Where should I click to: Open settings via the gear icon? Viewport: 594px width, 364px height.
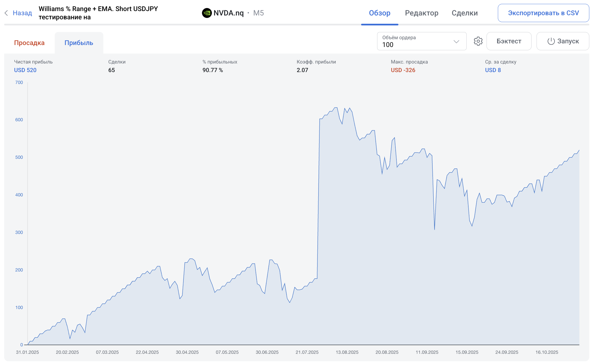pyautogui.click(x=478, y=41)
